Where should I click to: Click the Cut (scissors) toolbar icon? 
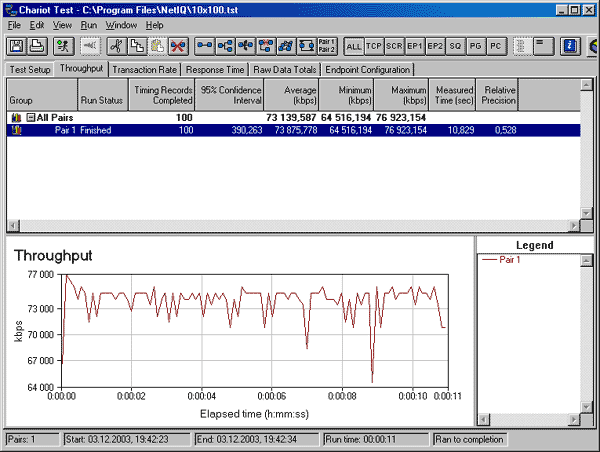pos(117,46)
